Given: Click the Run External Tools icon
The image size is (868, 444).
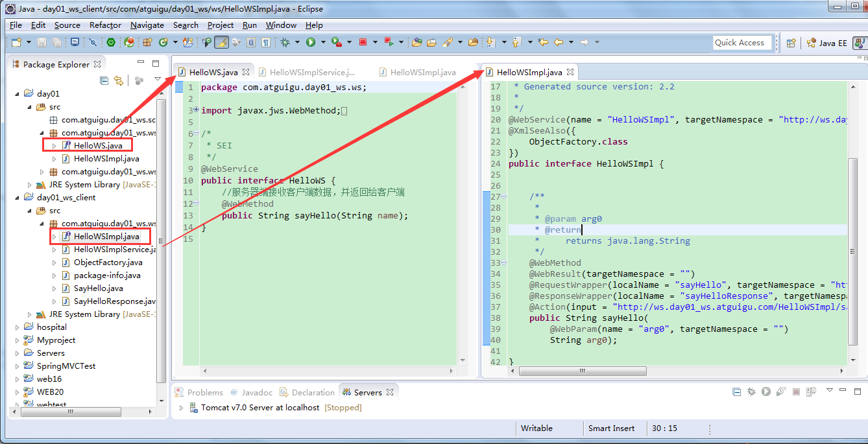Looking at the screenshot, I should click(336, 42).
